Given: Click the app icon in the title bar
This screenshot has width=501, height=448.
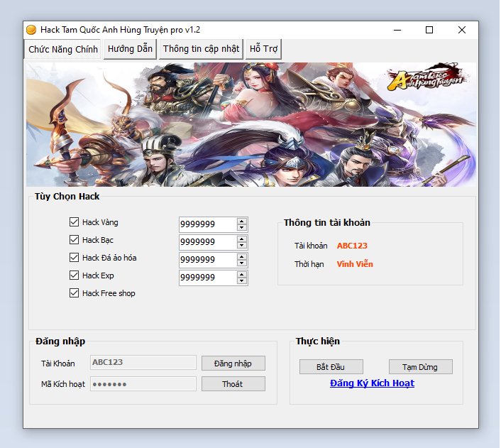Looking at the screenshot, I should point(31,30).
